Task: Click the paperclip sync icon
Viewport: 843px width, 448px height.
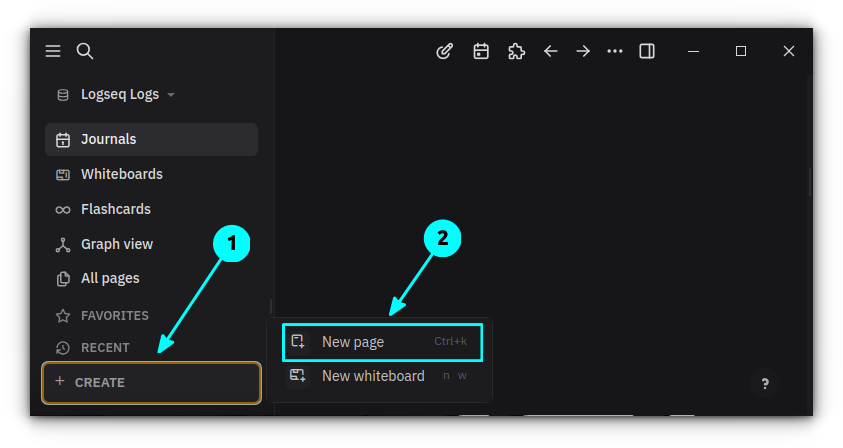Action: point(445,51)
